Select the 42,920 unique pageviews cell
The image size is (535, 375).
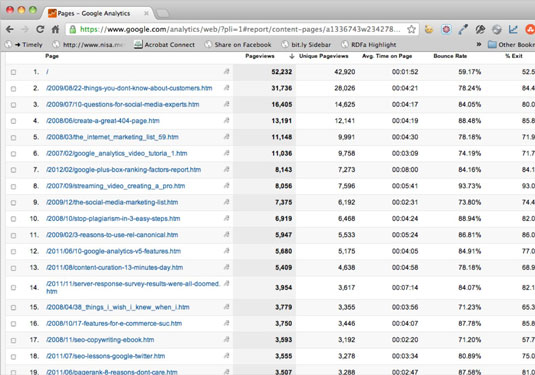tap(345, 72)
